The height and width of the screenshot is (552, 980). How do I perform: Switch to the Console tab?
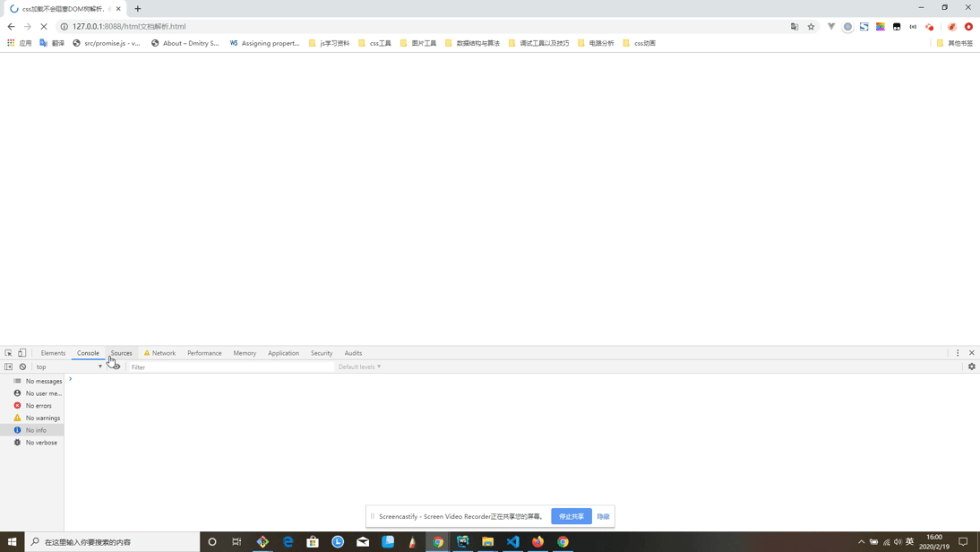tap(88, 353)
